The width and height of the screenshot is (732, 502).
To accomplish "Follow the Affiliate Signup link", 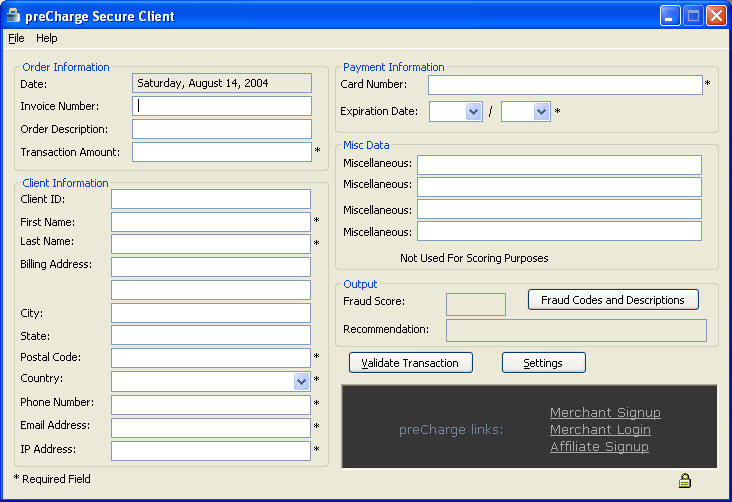I will [x=599, y=446].
